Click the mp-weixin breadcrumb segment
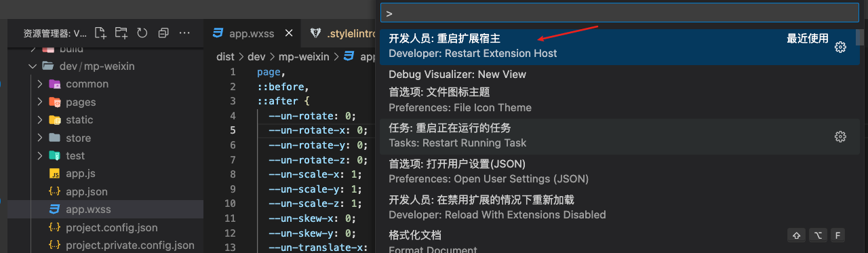The image size is (868, 253). (303, 56)
